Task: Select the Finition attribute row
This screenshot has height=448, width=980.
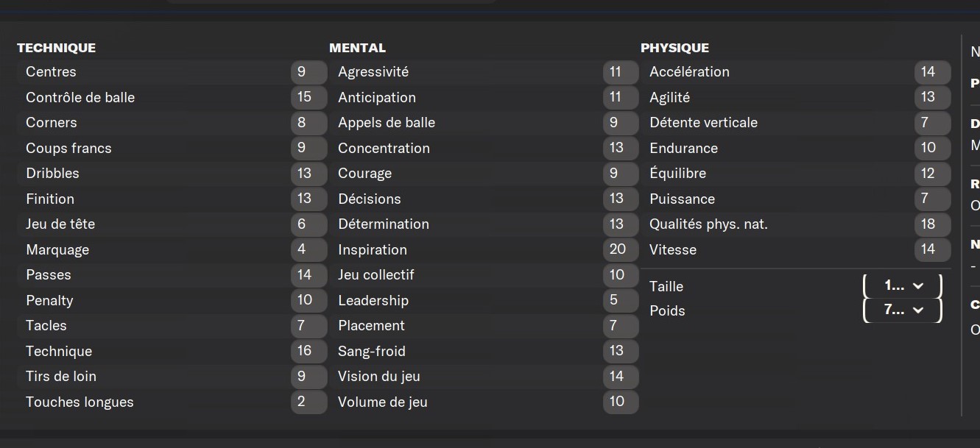Action: coord(172,199)
